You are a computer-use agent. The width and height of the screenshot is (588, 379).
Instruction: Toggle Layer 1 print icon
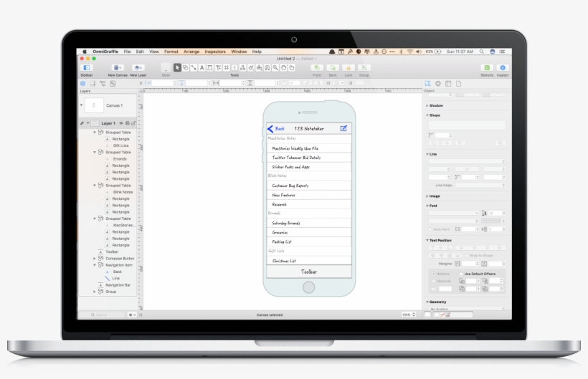coord(128,123)
